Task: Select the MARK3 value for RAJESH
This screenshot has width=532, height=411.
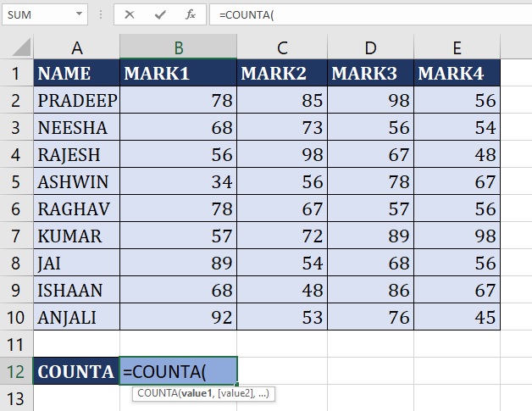Action: click(x=371, y=155)
